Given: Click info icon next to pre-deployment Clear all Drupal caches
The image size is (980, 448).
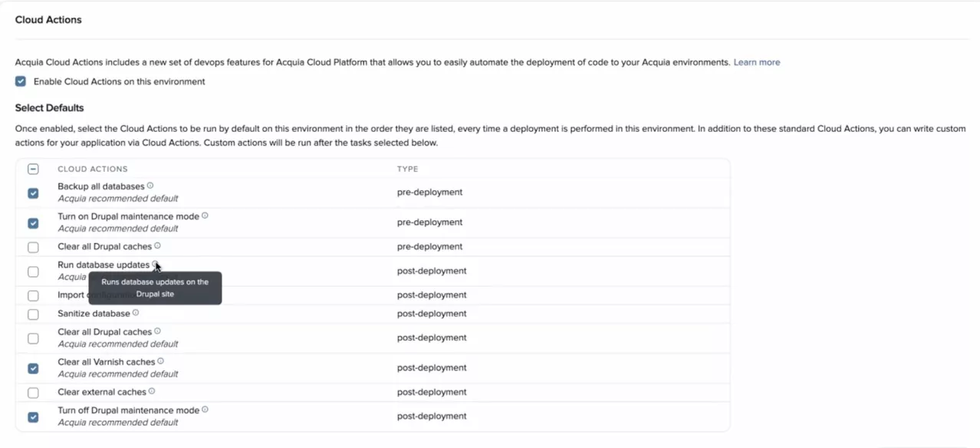Looking at the screenshot, I should (x=157, y=246).
